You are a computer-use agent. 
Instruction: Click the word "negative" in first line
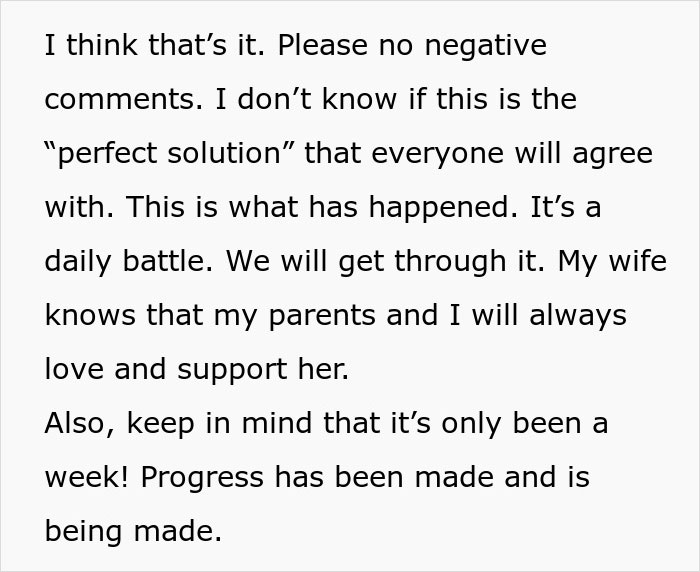point(485,46)
